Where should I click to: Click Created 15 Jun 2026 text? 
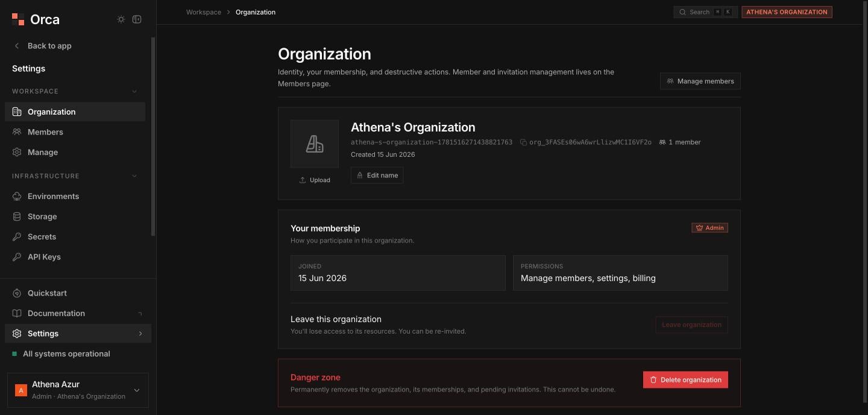(x=383, y=154)
